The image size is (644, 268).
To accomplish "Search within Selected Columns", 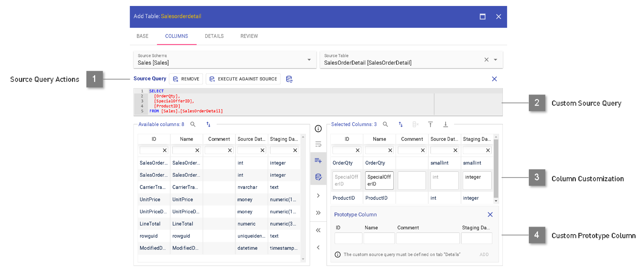I will click(385, 124).
